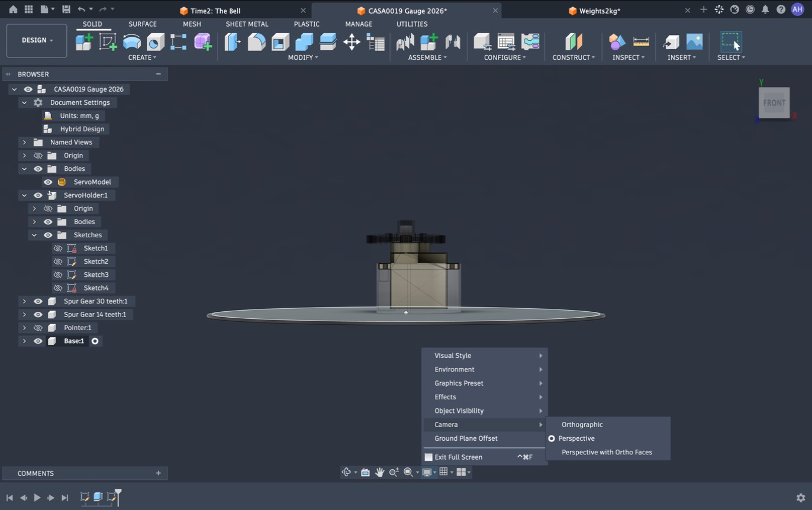
Task: Open Grid and Snaps settings icon
Action: point(443,472)
